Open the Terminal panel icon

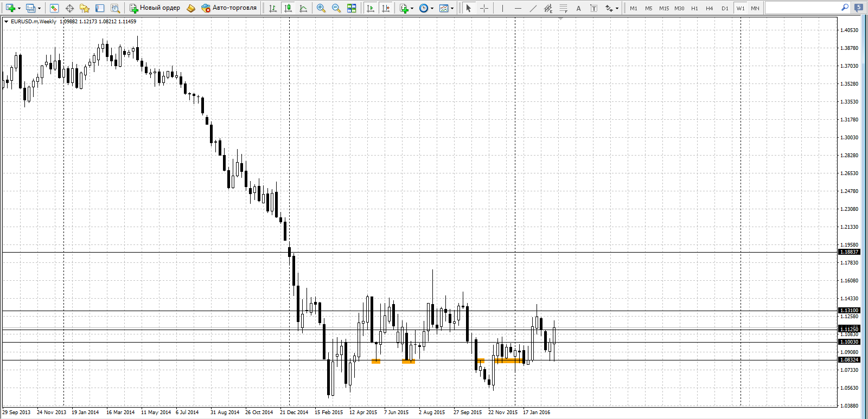pyautogui.click(x=100, y=8)
